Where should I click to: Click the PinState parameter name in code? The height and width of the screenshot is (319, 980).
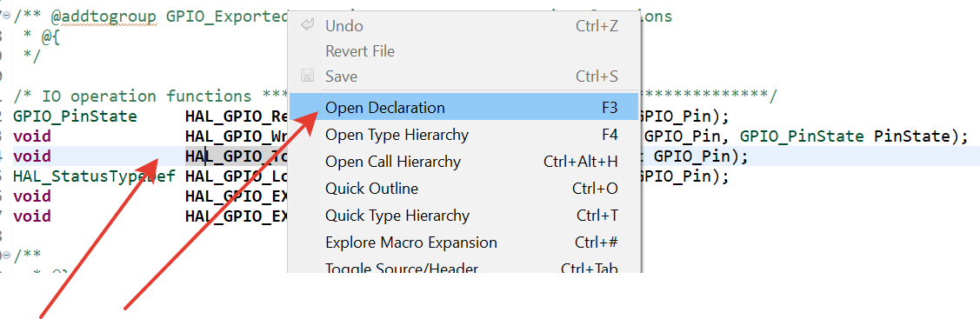910,136
